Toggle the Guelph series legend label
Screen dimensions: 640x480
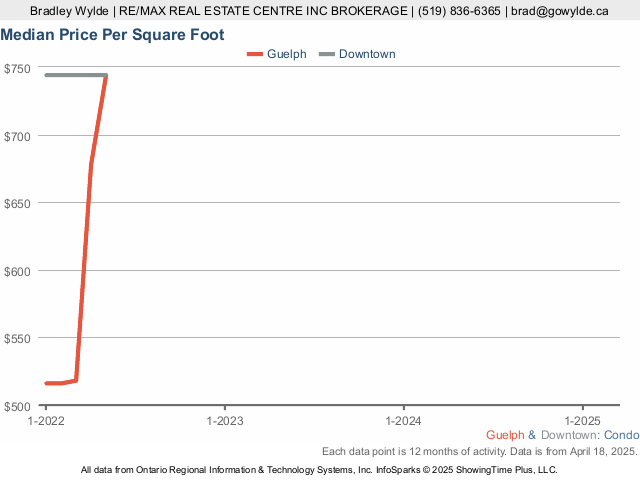(x=287, y=54)
